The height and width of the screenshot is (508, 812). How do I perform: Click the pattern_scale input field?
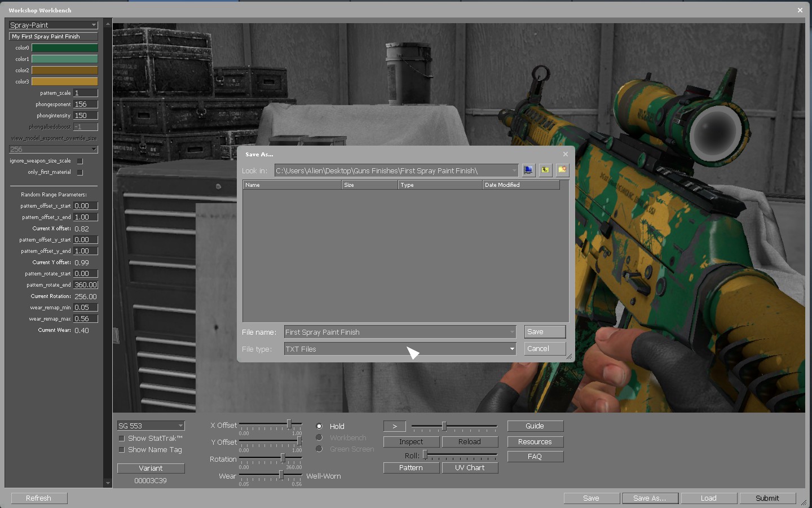86,93
